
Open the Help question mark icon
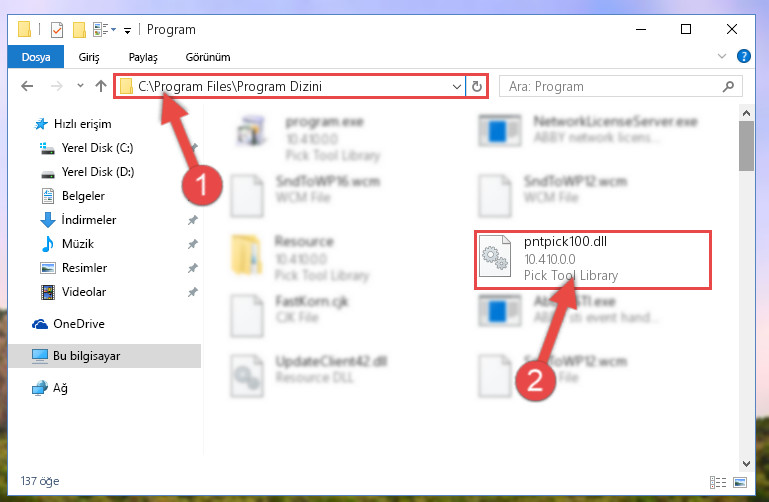[743, 56]
